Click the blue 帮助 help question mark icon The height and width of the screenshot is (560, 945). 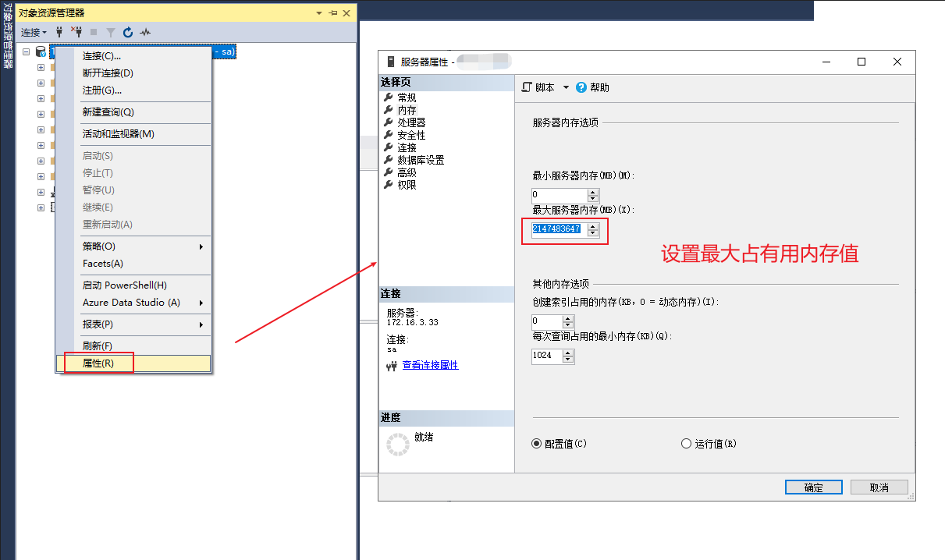click(x=581, y=87)
